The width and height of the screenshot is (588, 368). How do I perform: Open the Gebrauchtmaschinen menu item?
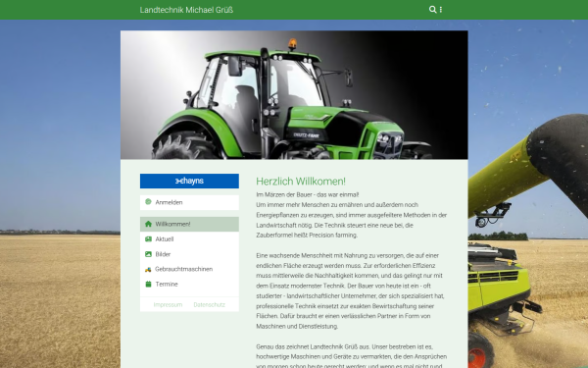189,269
